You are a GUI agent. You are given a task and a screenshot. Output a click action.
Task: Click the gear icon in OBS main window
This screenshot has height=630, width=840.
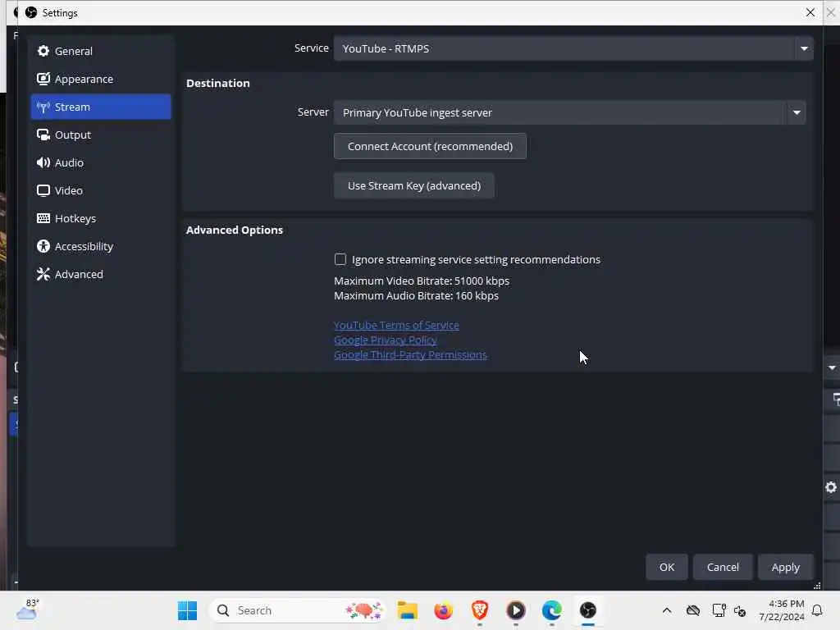[x=831, y=487]
